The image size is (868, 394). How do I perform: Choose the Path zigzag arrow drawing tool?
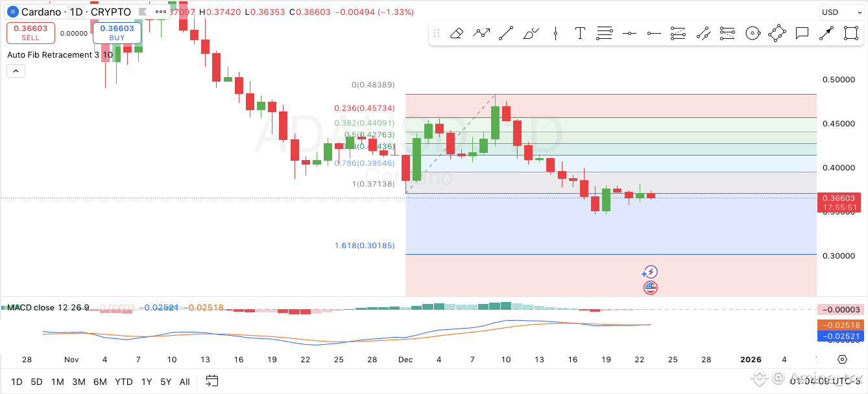[481, 33]
